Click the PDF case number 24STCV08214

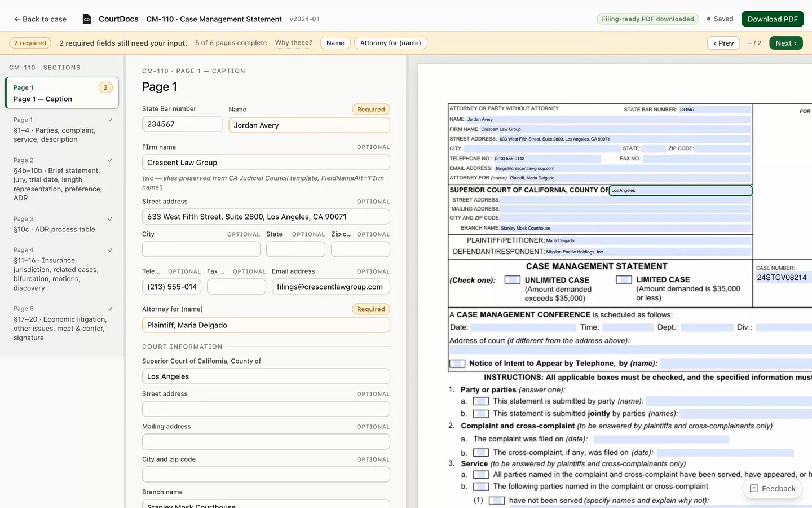(x=784, y=278)
